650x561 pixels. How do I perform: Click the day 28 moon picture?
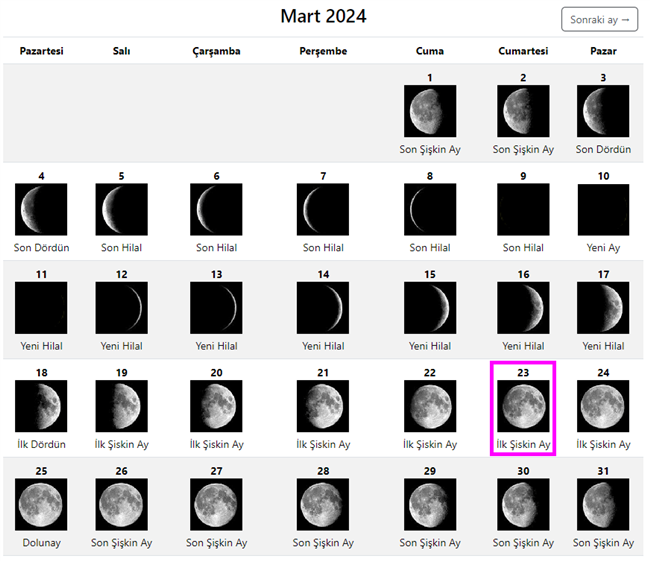click(x=323, y=504)
